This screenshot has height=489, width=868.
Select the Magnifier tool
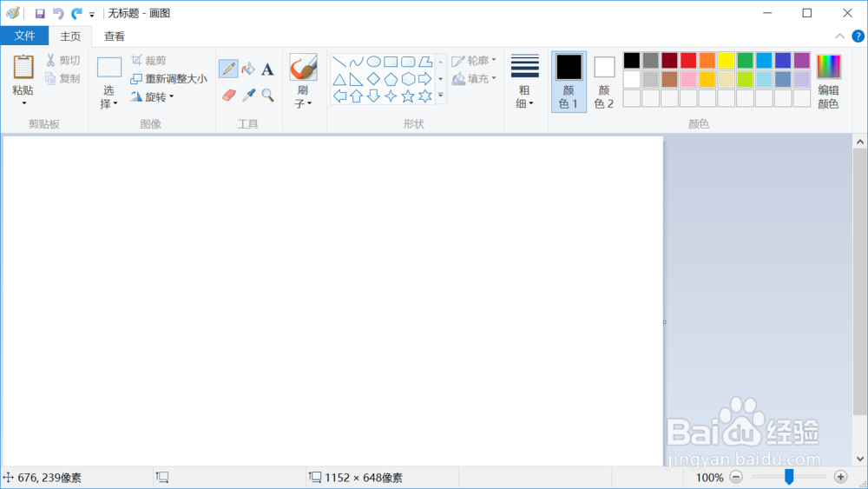coord(268,96)
